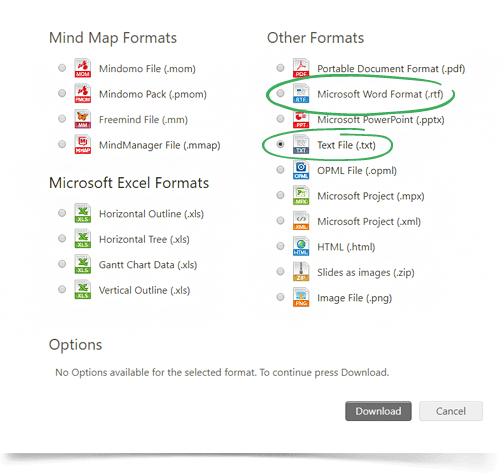Choose the Text File radio option

(x=280, y=144)
